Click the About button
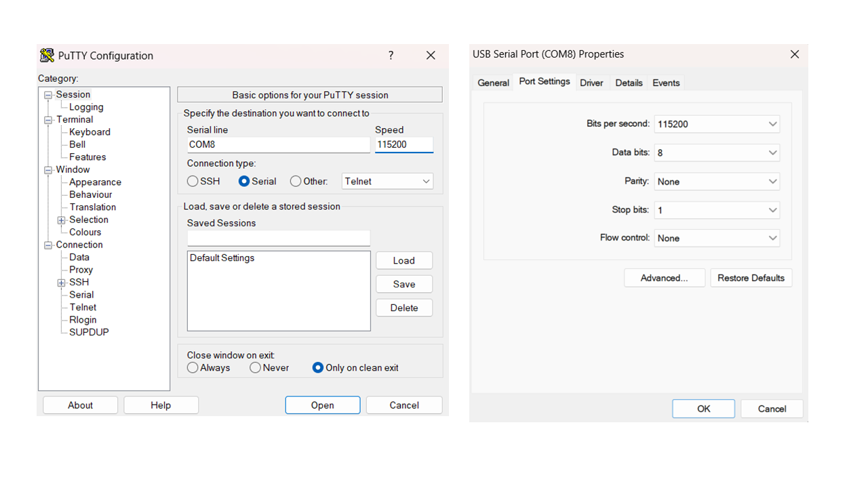This screenshot has height=488, width=868. pos(80,405)
